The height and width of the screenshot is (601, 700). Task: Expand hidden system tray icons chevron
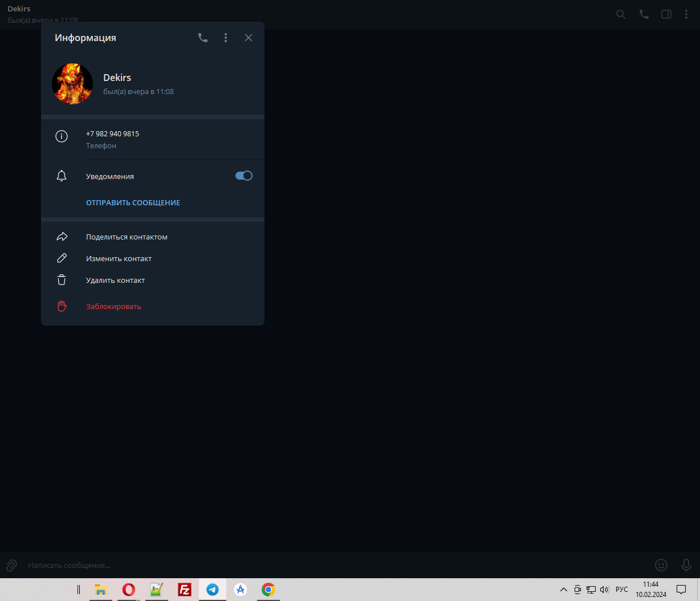563,590
